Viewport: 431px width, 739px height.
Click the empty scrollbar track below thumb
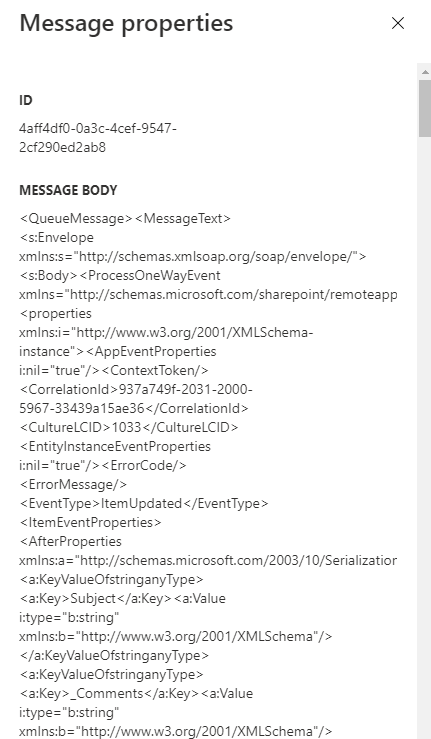(x=424, y=437)
